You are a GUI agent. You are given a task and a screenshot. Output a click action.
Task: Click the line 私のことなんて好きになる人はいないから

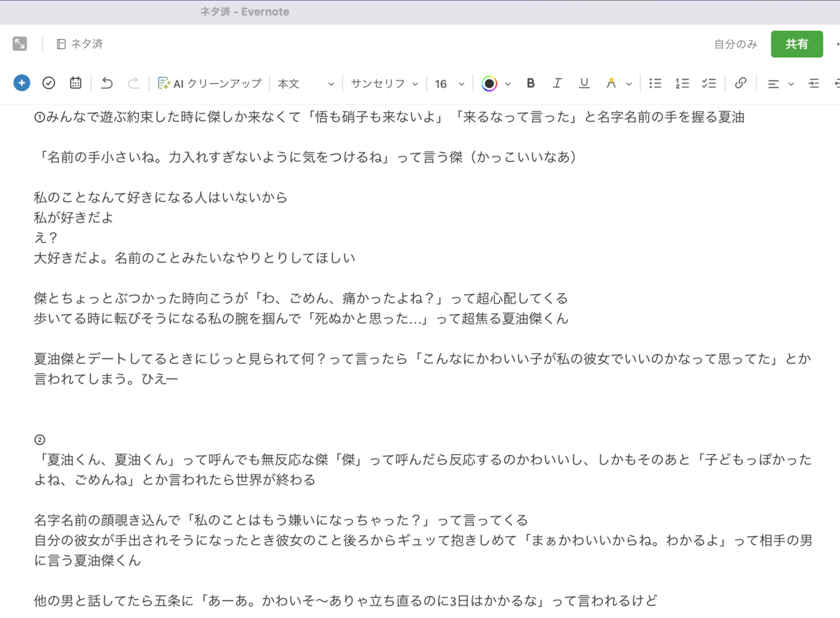pyautogui.click(x=161, y=197)
